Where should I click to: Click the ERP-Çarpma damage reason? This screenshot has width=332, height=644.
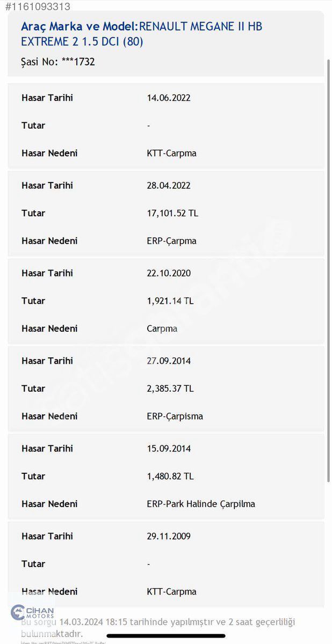(171, 241)
